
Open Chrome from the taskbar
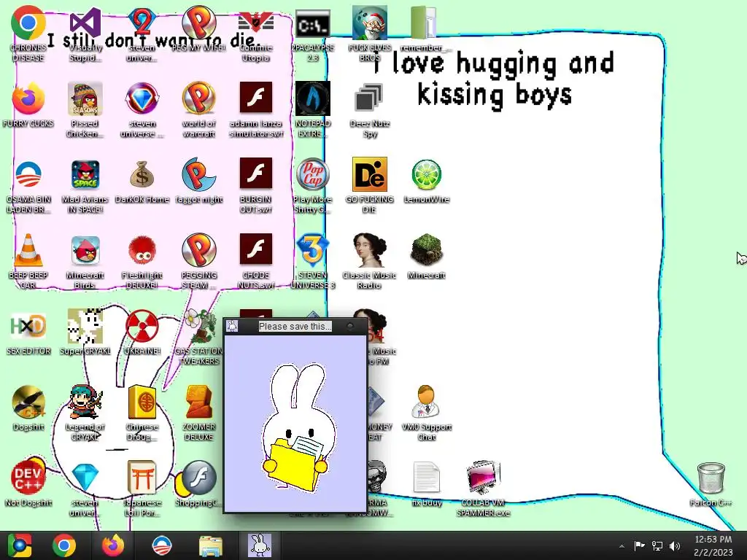[64, 545]
